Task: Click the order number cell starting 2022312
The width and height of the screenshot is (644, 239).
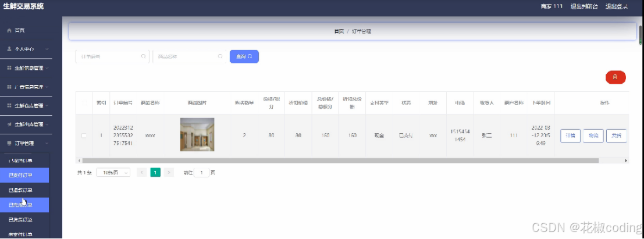Action: [x=123, y=135]
